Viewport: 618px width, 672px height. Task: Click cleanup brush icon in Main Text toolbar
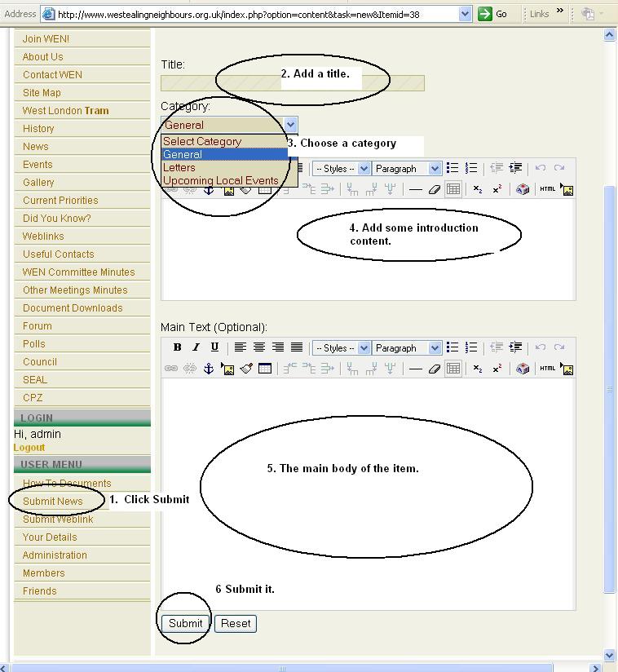pos(246,368)
